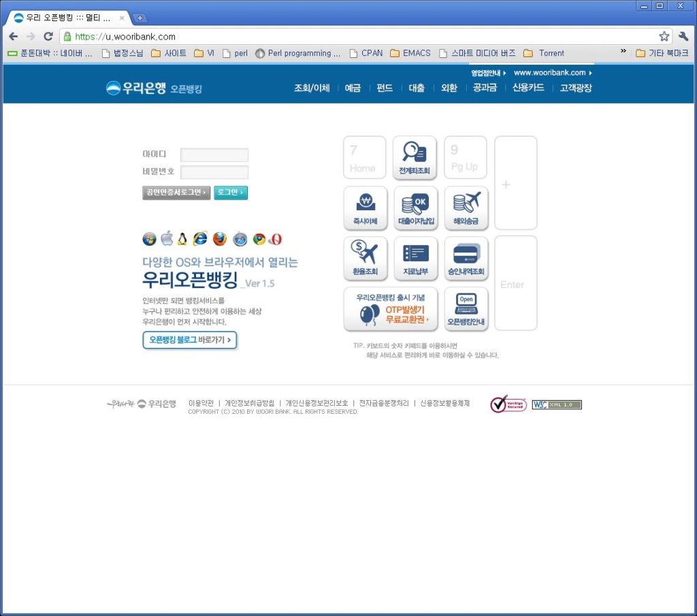Screen dimensions: 697x616
Task: Follow the www.wooribank.com link
Action: point(553,72)
